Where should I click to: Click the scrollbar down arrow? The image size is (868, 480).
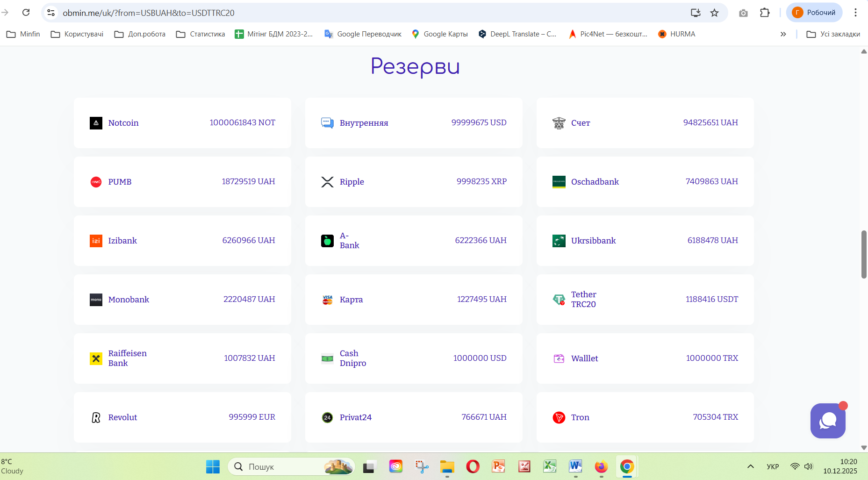864,448
